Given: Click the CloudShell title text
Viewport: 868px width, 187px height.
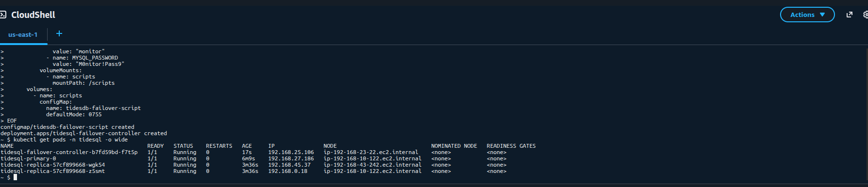Looking at the screenshot, I should [33, 15].
